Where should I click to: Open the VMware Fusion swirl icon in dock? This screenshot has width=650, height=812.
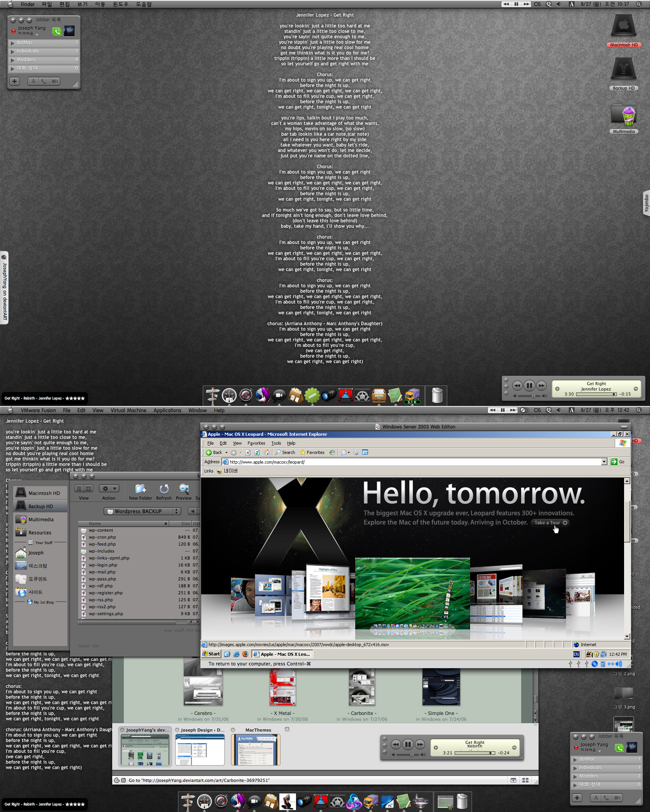pos(354,802)
